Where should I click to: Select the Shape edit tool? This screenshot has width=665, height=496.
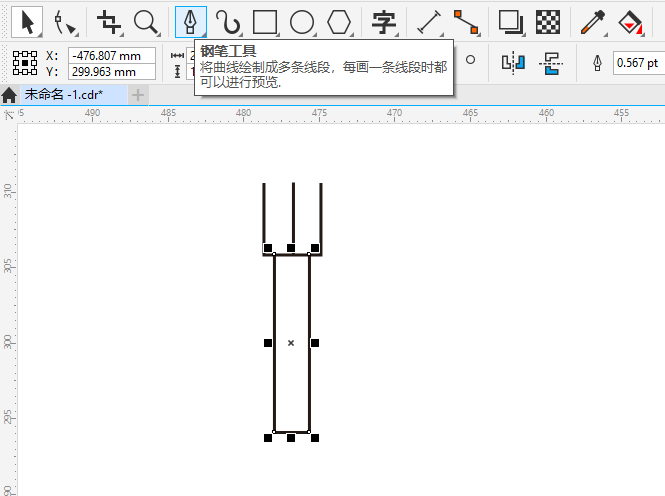tap(65, 22)
